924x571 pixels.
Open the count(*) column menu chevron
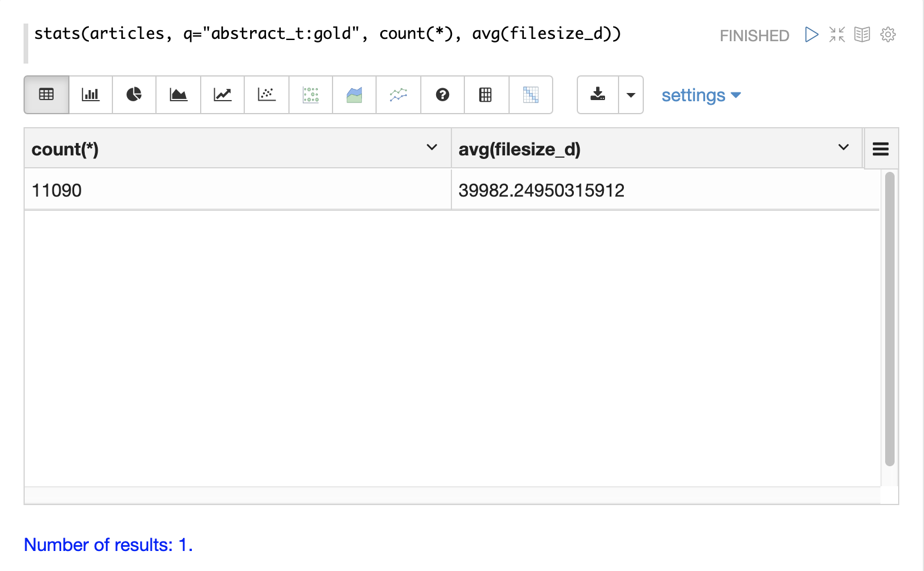tap(432, 147)
